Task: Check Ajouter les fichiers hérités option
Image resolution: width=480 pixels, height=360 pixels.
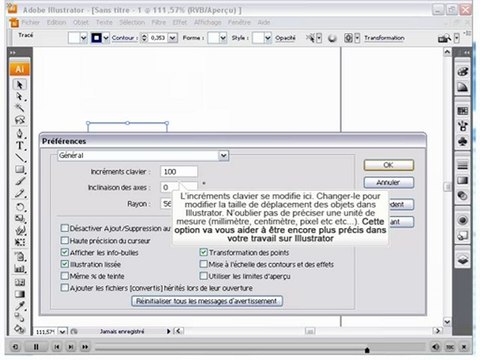Action: pyautogui.click(x=65, y=288)
